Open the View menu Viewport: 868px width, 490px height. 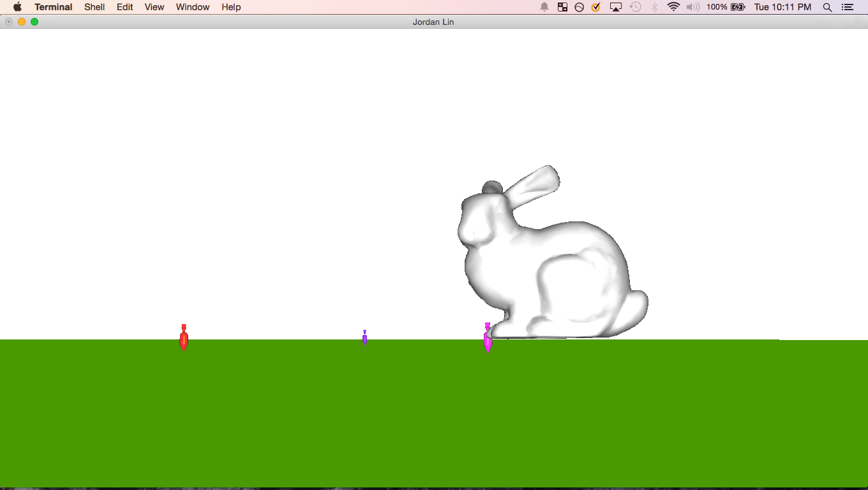point(154,7)
